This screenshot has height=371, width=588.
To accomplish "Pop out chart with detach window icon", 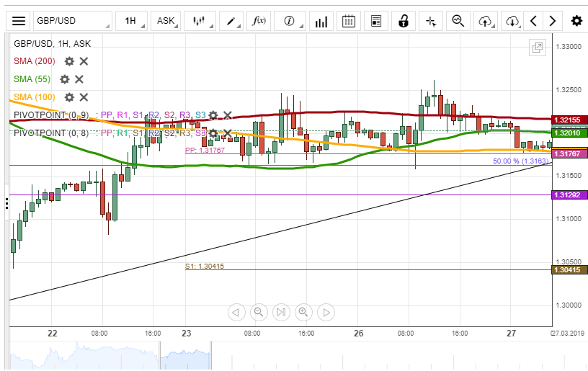I will [x=537, y=48].
